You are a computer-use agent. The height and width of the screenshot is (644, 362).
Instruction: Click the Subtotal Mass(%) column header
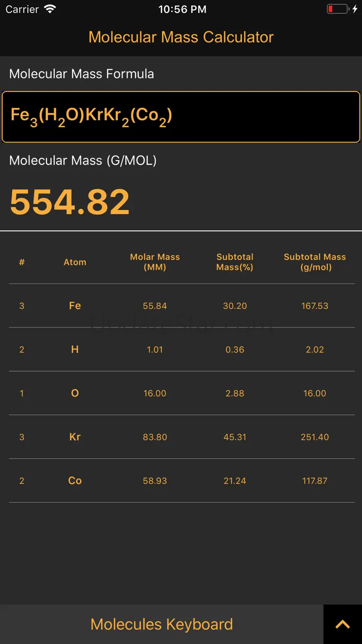(235, 262)
